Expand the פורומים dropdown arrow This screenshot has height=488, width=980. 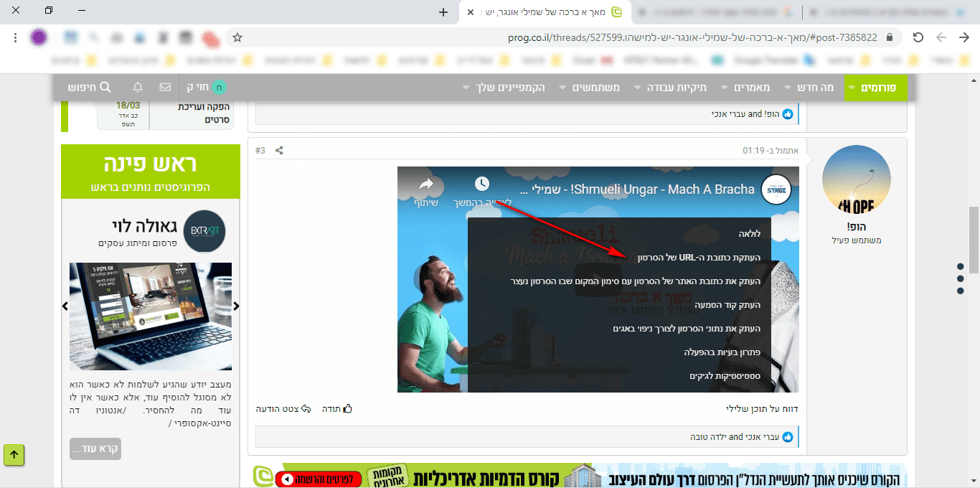tap(852, 88)
